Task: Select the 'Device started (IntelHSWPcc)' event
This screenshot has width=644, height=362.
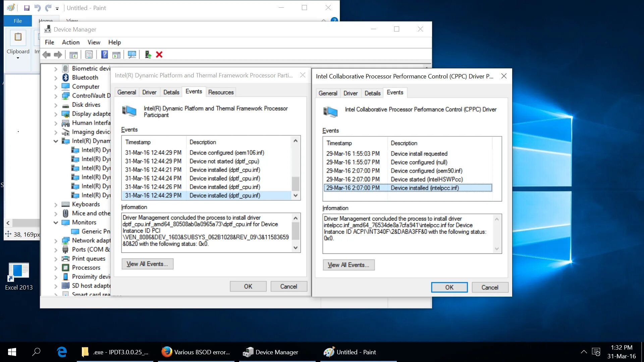Action: pyautogui.click(x=408, y=179)
